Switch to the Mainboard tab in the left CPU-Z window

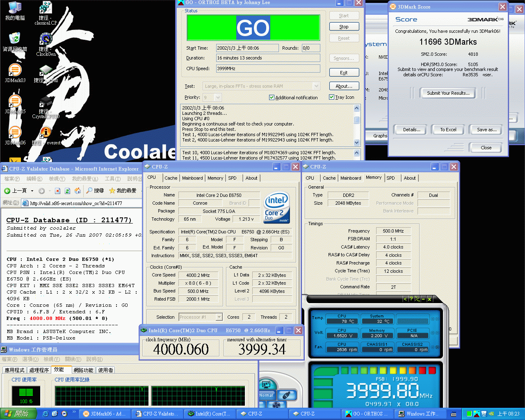pos(192,178)
